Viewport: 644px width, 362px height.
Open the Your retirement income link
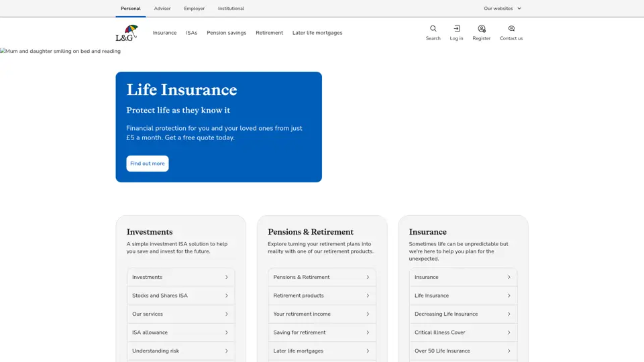[x=322, y=314]
